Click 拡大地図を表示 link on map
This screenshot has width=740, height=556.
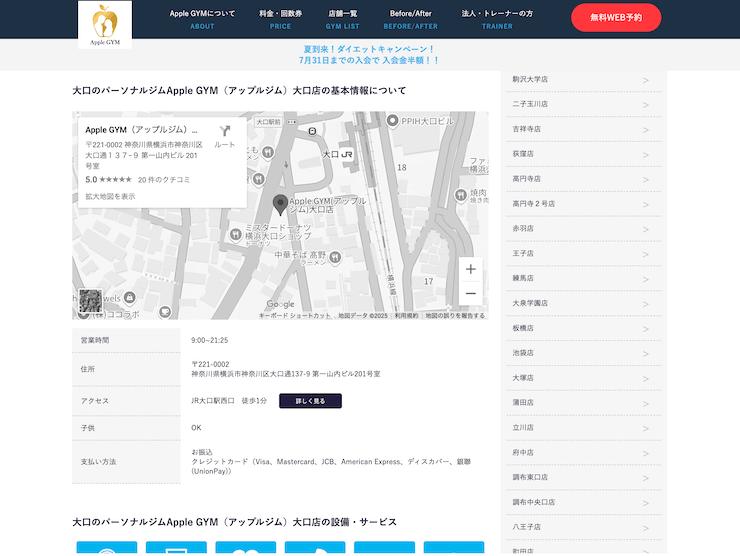[110, 196]
